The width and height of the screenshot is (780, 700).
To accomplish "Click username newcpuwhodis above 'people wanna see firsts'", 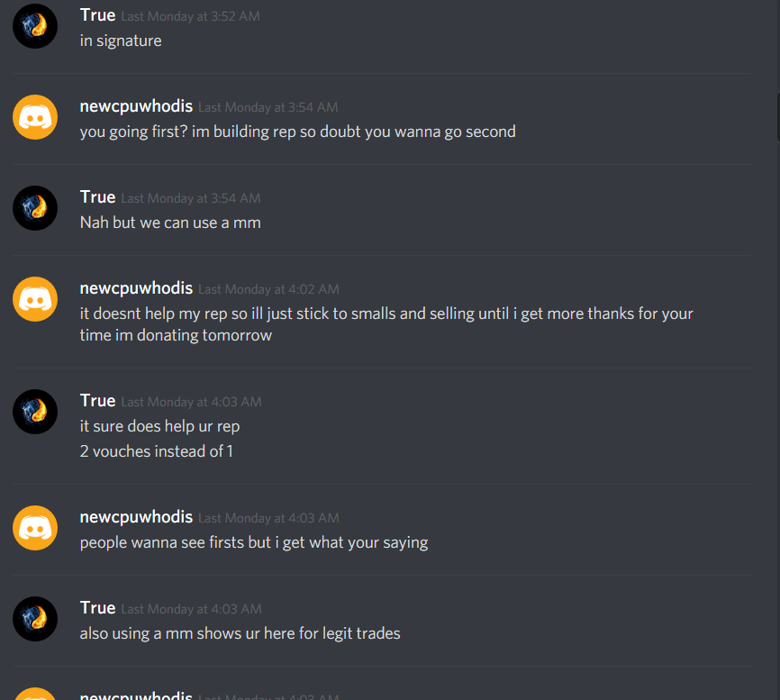I will [x=136, y=517].
